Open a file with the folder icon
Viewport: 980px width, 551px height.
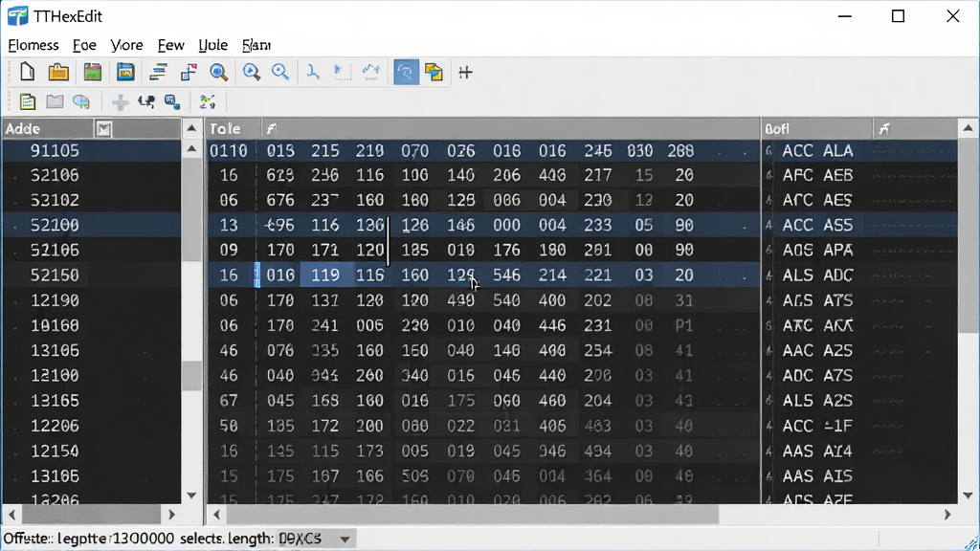tap(58, 72)
